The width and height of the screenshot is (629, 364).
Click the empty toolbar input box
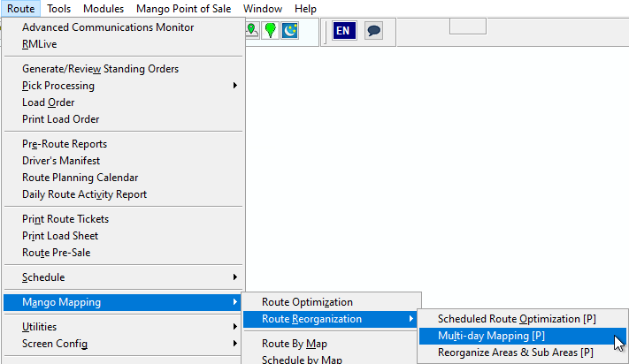click(468, 26)
